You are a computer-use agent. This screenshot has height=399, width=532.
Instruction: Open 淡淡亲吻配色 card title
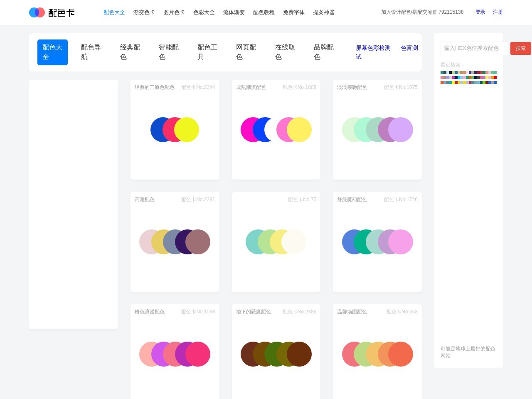click(352, 87)
